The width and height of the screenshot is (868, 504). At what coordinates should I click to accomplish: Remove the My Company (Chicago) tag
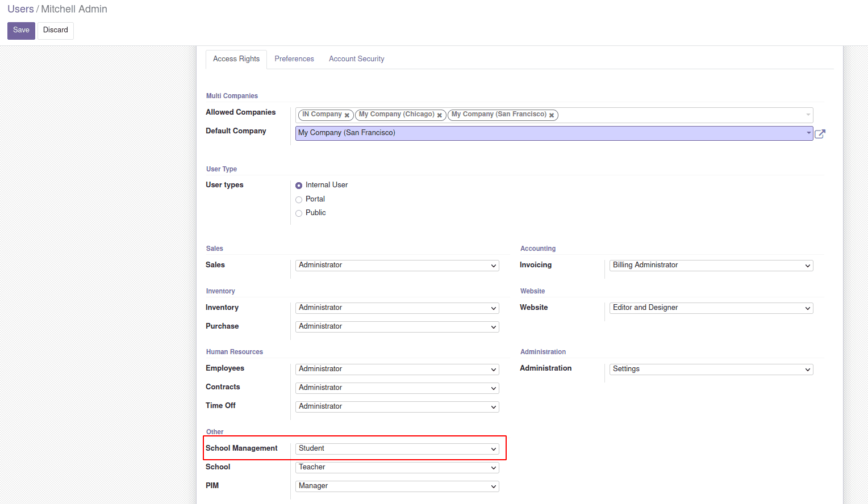coord(440,115)
